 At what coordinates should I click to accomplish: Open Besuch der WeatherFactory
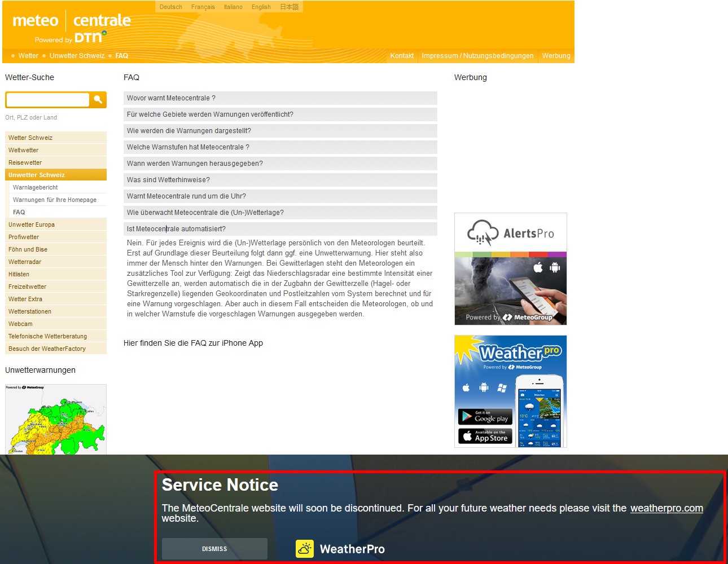click(x=56, y=349)
